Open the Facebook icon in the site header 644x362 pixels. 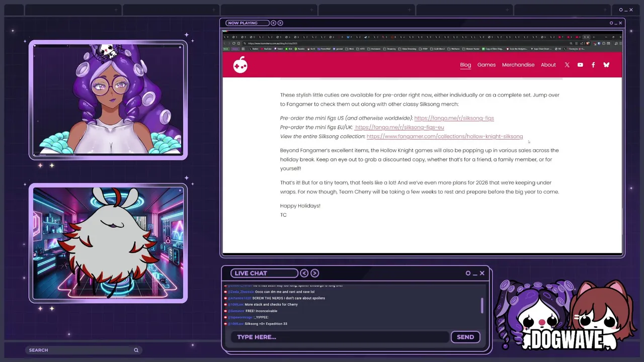pos(593,65)
